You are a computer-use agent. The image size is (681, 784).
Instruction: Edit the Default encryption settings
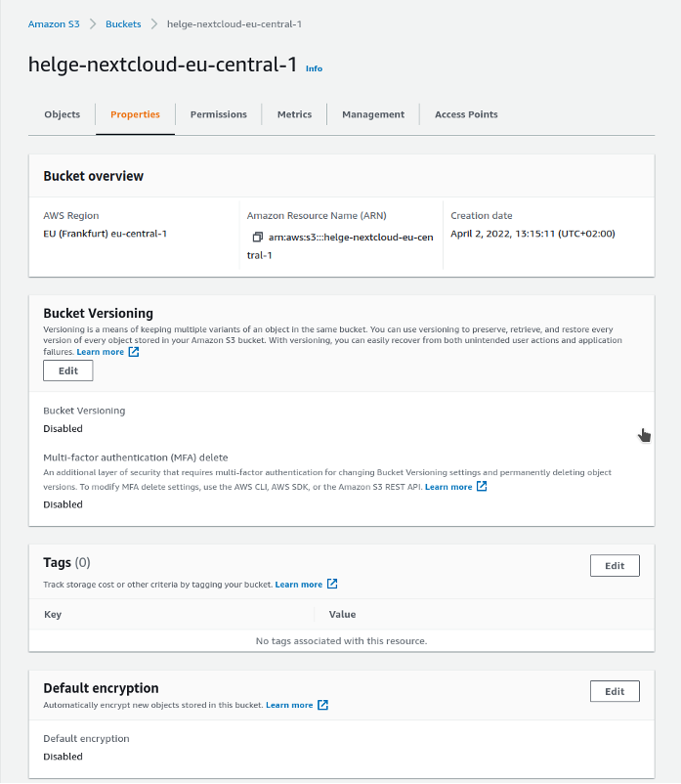tap(615, 691)
